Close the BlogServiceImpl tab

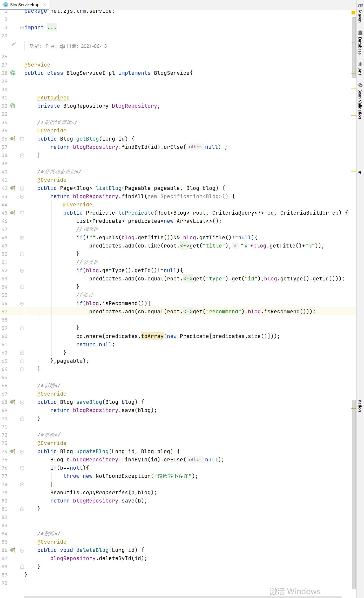(45, 4)
